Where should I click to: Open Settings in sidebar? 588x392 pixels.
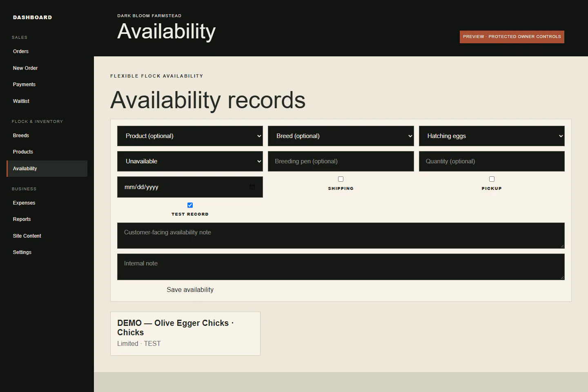(x=47, y=252)
